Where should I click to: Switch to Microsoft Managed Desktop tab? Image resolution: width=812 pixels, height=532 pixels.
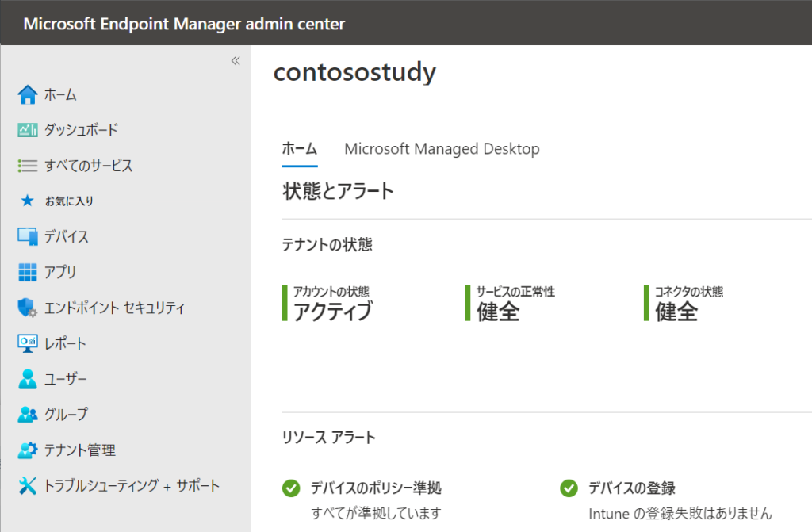(442, 149)
